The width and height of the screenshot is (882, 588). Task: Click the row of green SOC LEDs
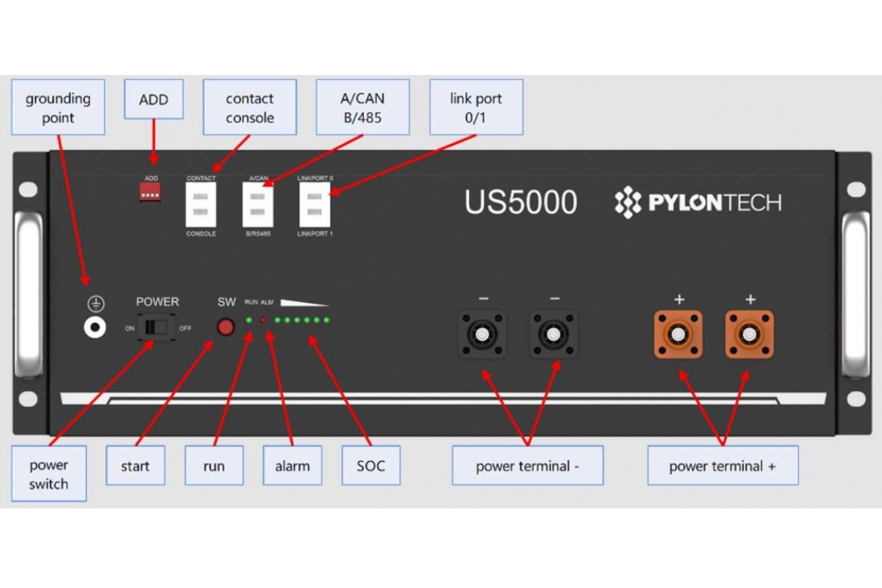tap(301, 320)
